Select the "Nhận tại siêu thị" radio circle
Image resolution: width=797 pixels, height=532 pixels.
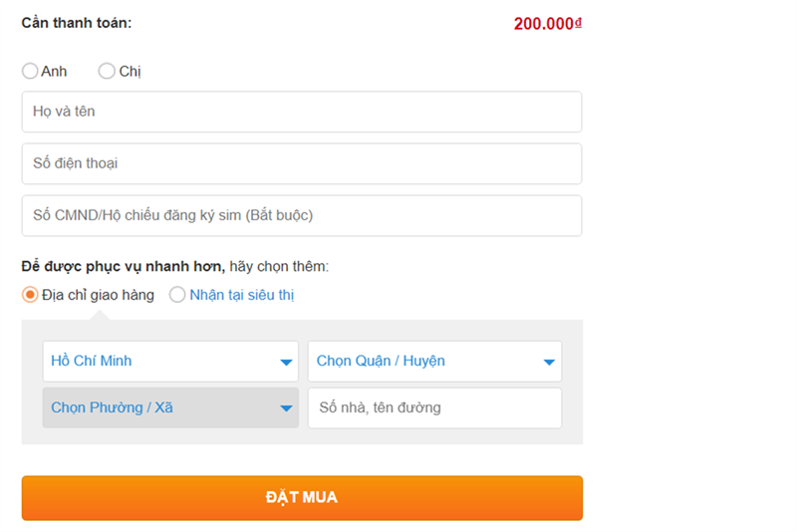click(177, 295)
